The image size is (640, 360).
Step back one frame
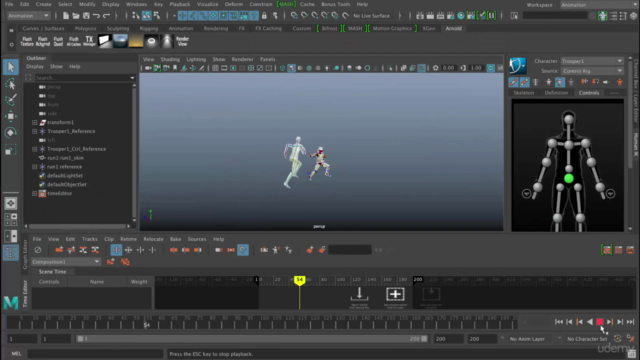tap(569, 322)
